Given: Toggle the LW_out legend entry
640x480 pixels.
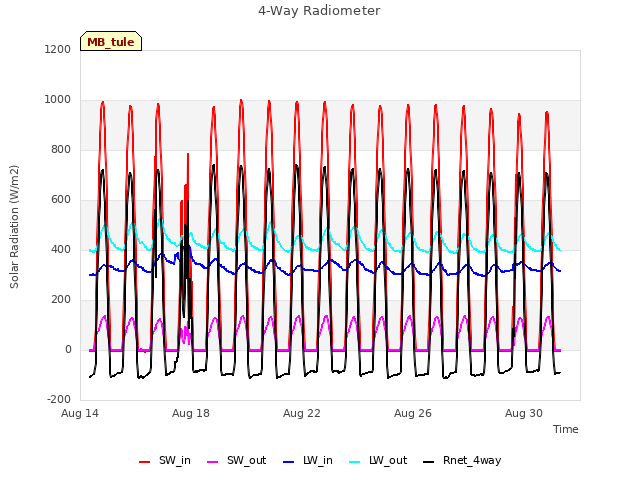Looking at the screenshot, I should 378,461.
